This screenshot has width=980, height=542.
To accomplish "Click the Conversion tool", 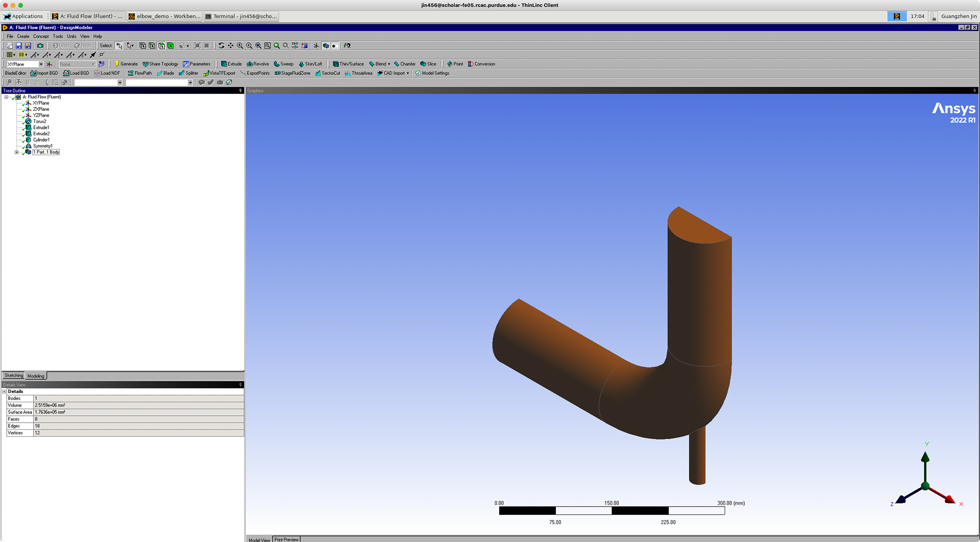I will pos(481,64).
